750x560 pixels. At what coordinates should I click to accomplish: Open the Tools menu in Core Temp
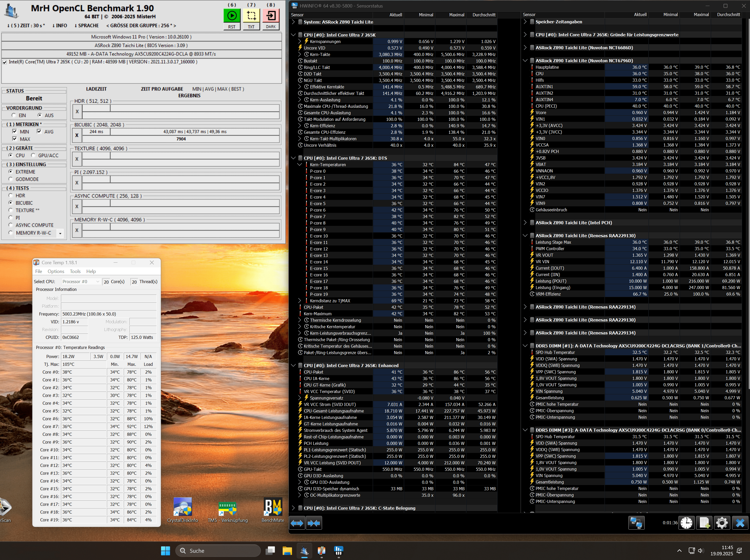75,271
